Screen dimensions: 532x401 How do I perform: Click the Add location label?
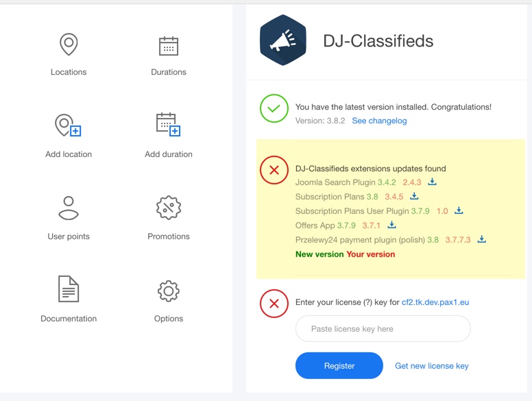click(x=69, y=154)
